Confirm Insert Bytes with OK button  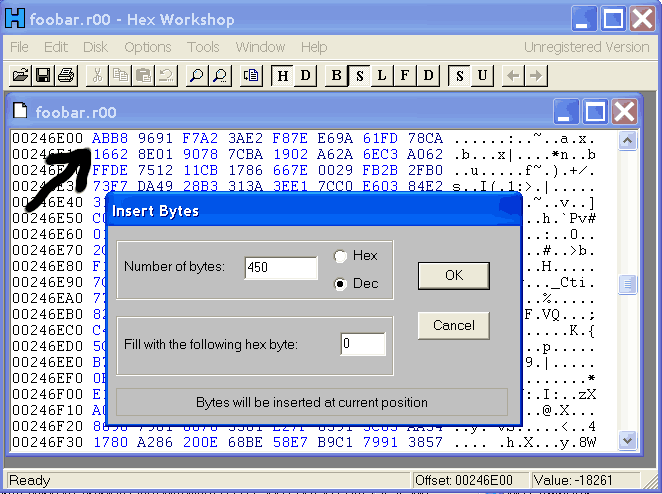click(454, 276)
